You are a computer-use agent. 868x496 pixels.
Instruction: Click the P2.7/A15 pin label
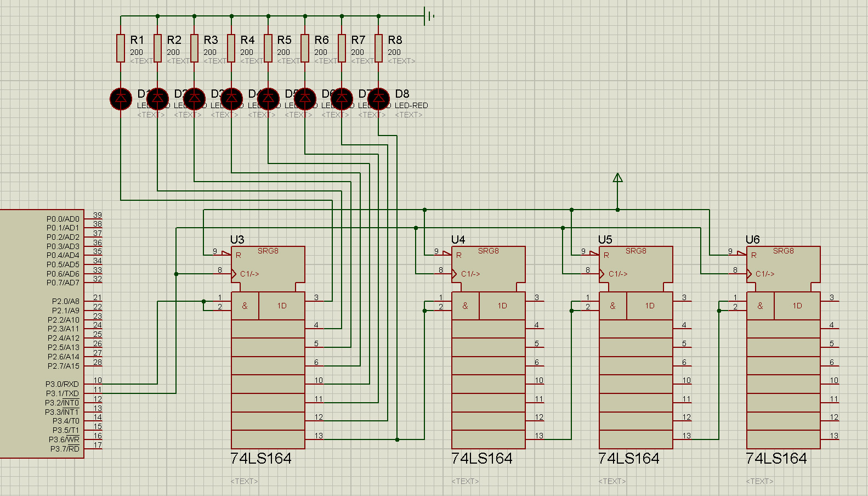pos(64,366)
